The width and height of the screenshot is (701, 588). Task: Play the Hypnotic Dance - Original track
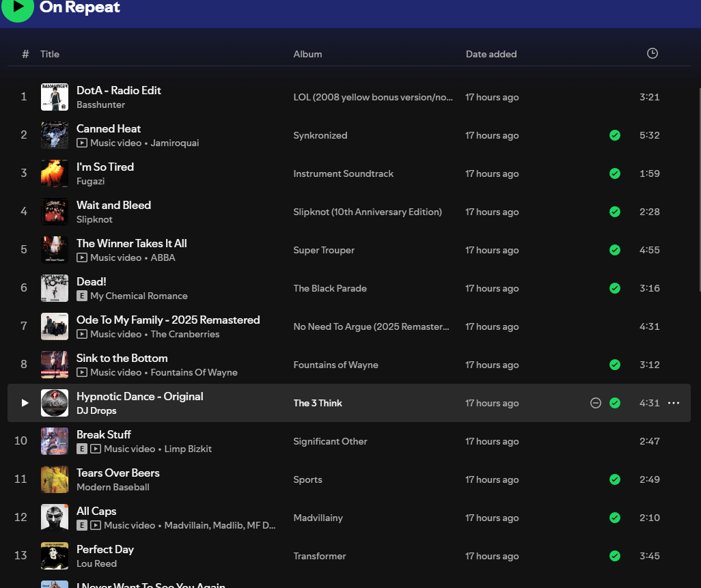(25, 403)
